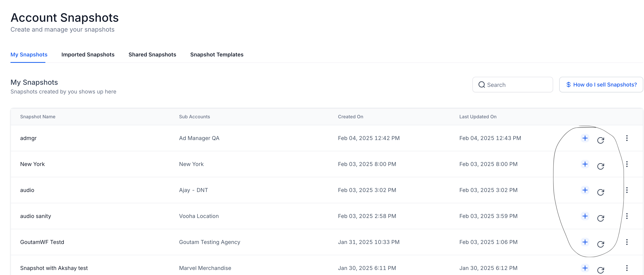
Task: Refresh Snapshot with Akshay test row
Action: [x=601, y=270]
